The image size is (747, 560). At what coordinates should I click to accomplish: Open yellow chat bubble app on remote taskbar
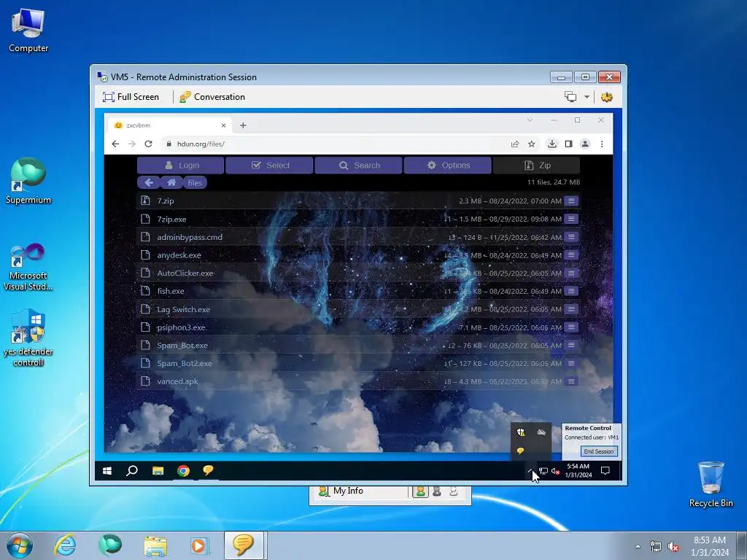208,470
